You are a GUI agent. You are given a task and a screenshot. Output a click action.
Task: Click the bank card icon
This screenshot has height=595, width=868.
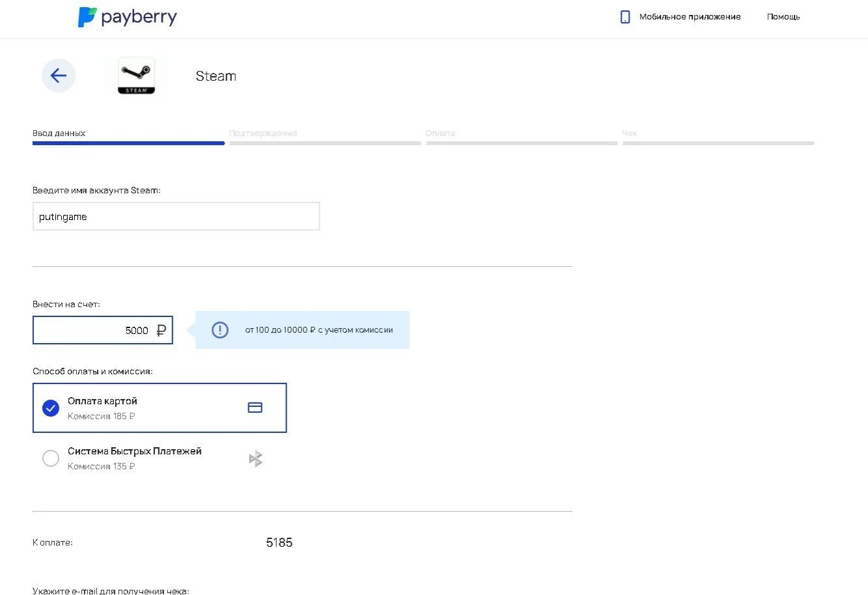tap(255, 408)
